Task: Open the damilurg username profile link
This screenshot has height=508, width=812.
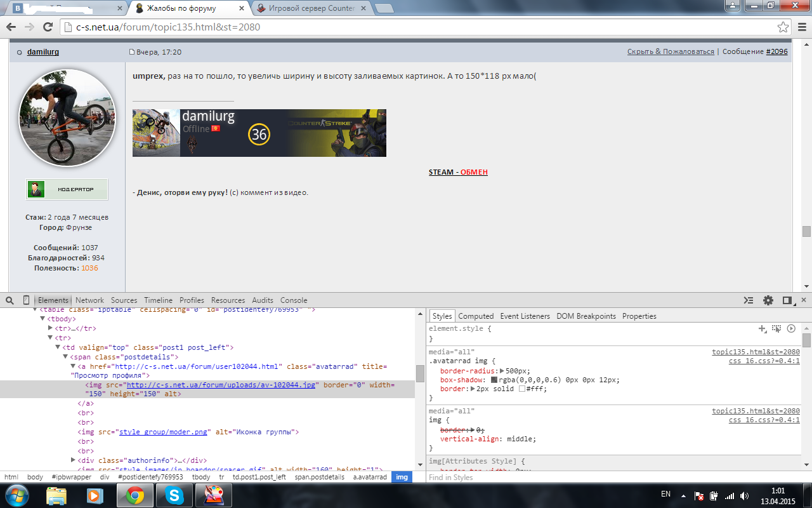Action: pos(43,52)
